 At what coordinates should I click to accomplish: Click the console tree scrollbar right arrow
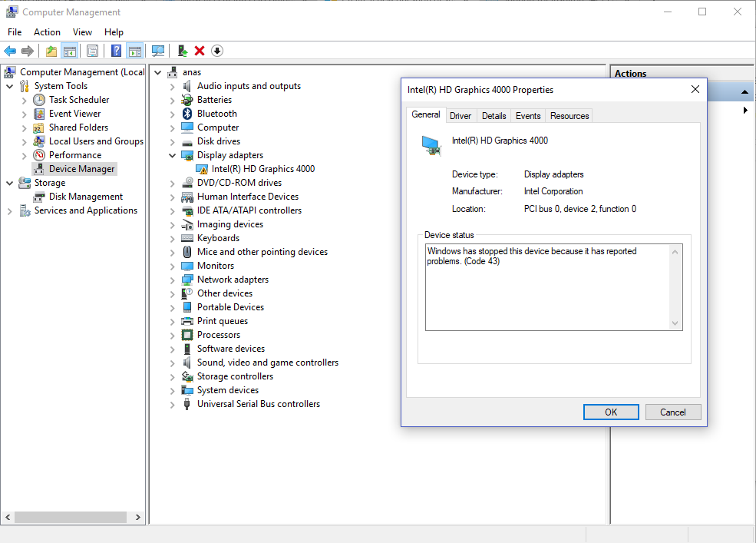pos(138,518)
